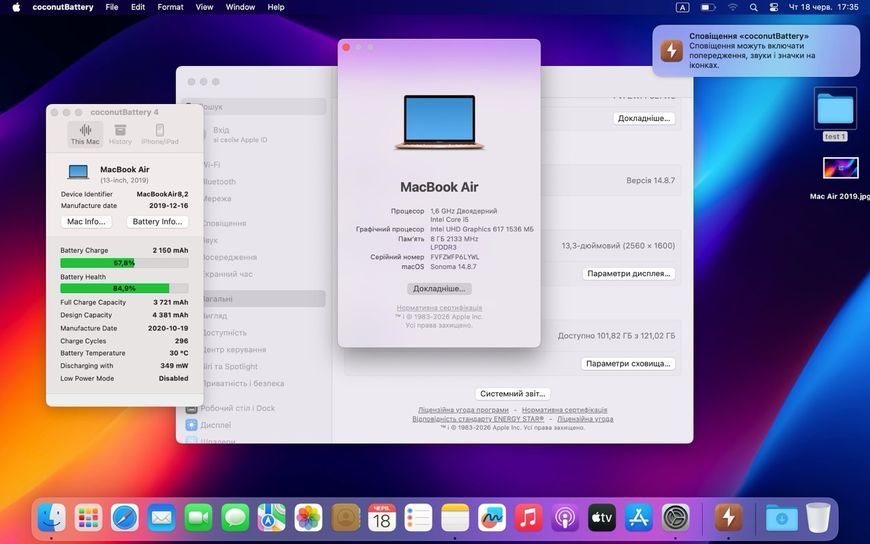Click battery status icon in menu bar
Screen dimensions: 870x544
pos(708,7)
